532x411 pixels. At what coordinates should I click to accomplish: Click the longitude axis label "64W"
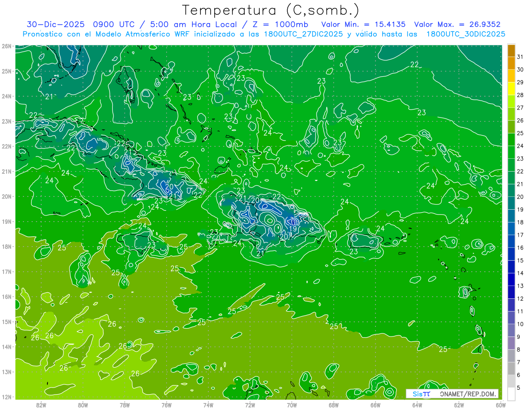point(417,405)
